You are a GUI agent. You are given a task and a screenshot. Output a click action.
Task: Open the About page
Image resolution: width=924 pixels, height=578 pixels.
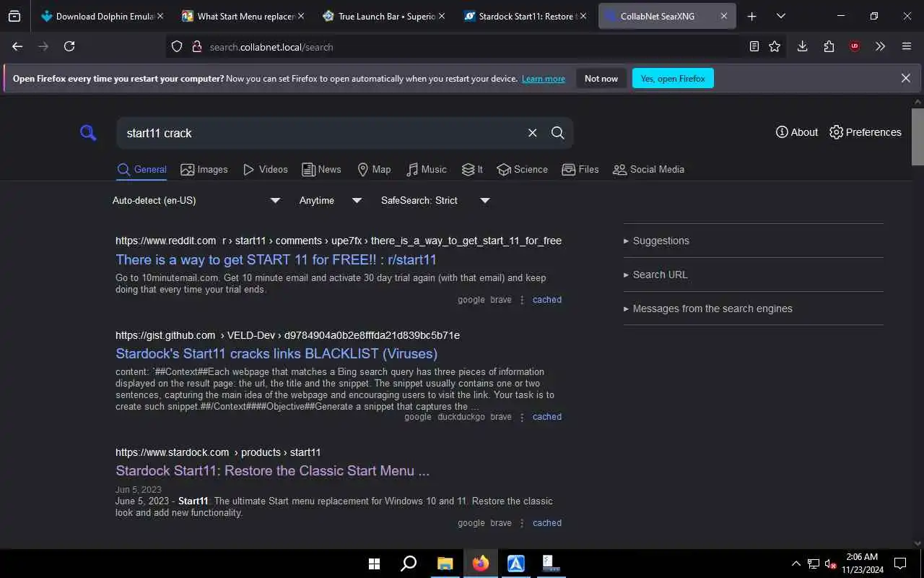click(797, 132)
